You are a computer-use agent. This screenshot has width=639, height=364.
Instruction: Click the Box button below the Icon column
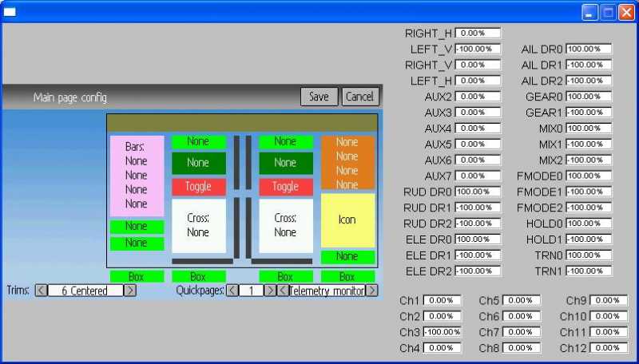(x=347, y=276)
